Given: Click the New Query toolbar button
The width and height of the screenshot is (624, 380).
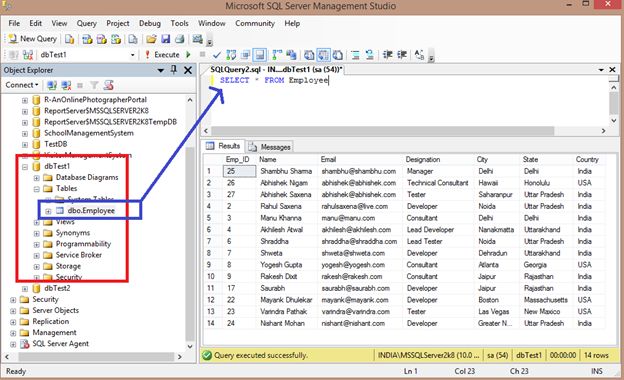Looking at the screenshot, I should tap(33, 39).
